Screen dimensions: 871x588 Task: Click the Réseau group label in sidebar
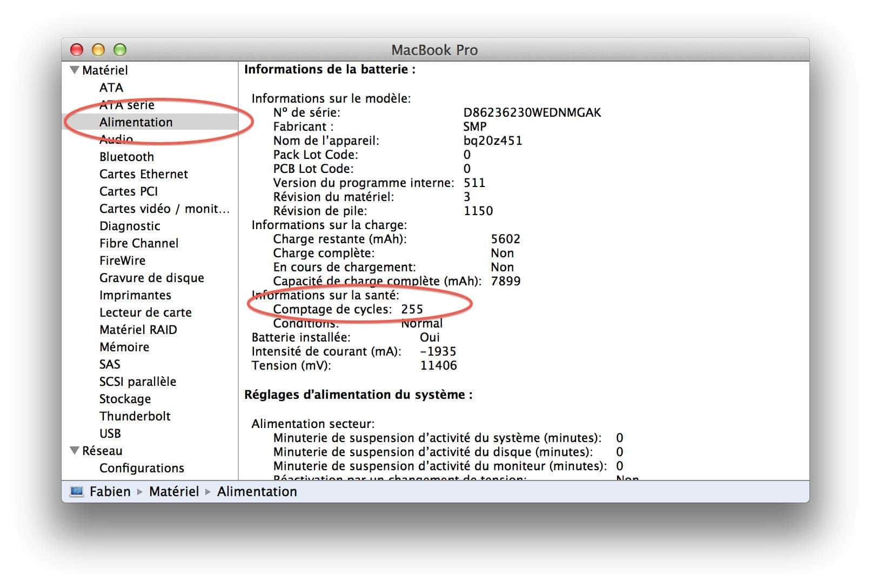click(102, 451)
